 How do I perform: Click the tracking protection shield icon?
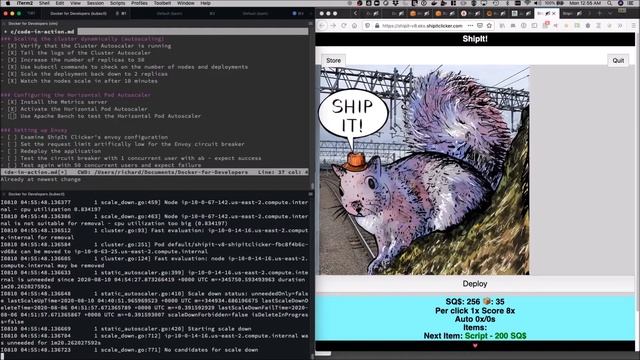pyautogui.click(x=367, y=26)
